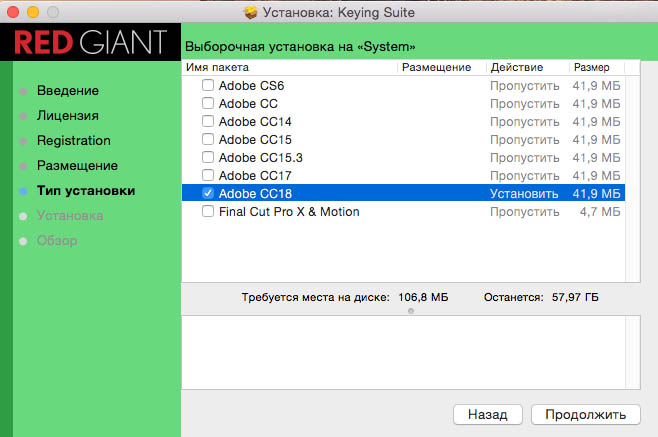Click Пропустить action in Adobe CS6 row
Screen dimensions: 658x437
click(525, 86)
